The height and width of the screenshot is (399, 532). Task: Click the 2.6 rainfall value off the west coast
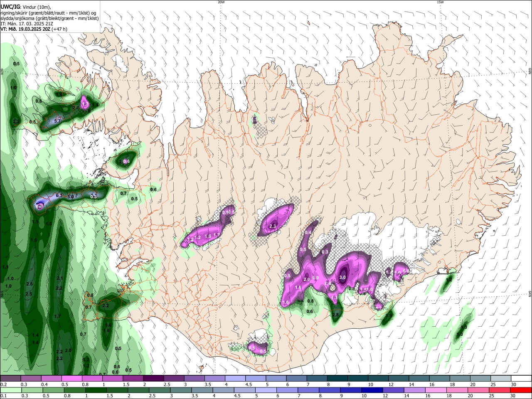click(30, 284)
